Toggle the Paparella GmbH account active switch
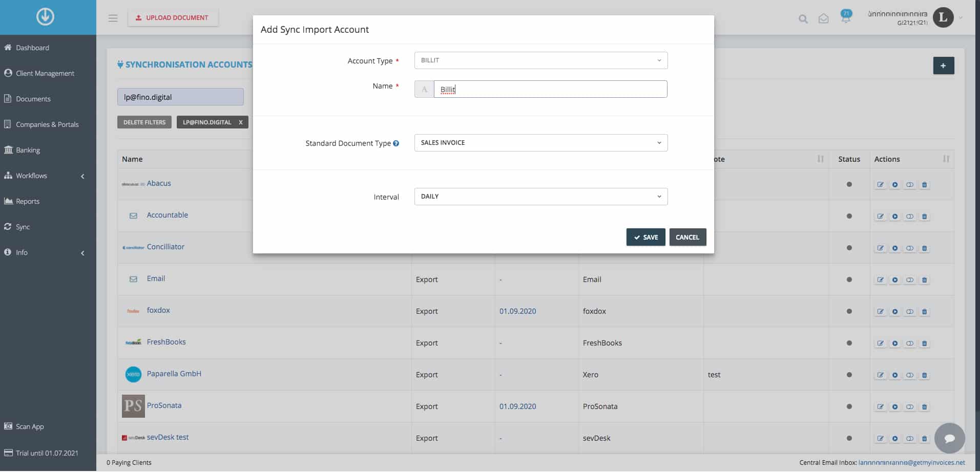This screenshot has width=980, height=473. [909, 375]
